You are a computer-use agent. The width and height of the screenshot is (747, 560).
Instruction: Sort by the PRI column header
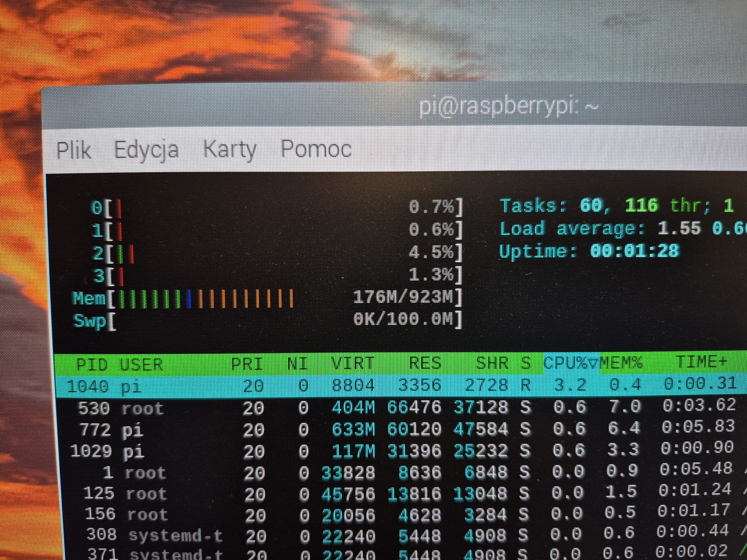247,363
